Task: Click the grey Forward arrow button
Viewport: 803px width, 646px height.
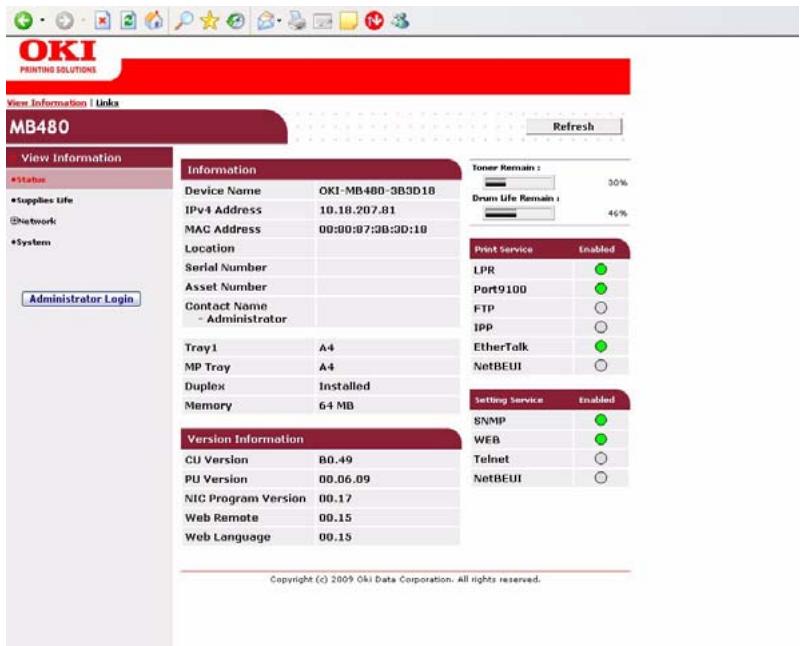Action: [x=64, y=20]
